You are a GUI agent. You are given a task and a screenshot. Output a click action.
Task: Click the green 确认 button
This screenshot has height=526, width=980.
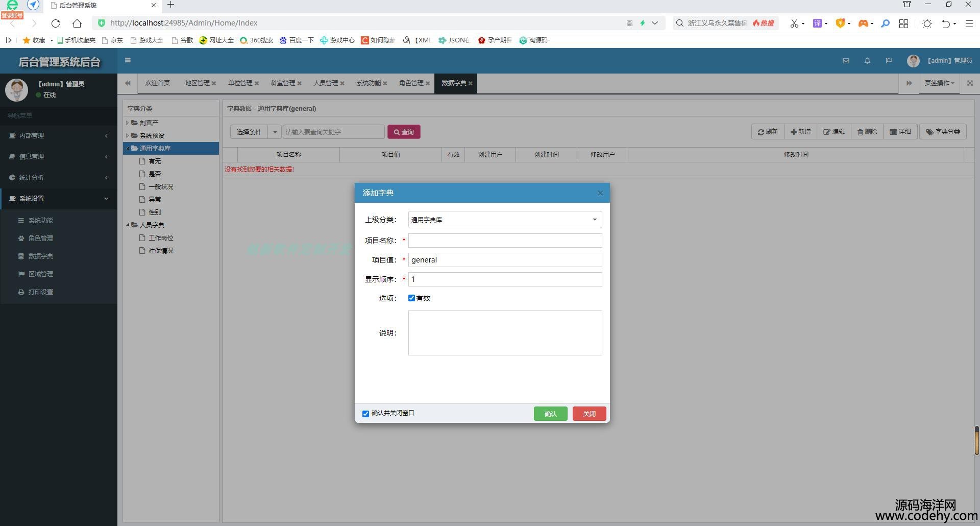coord(550,414)
